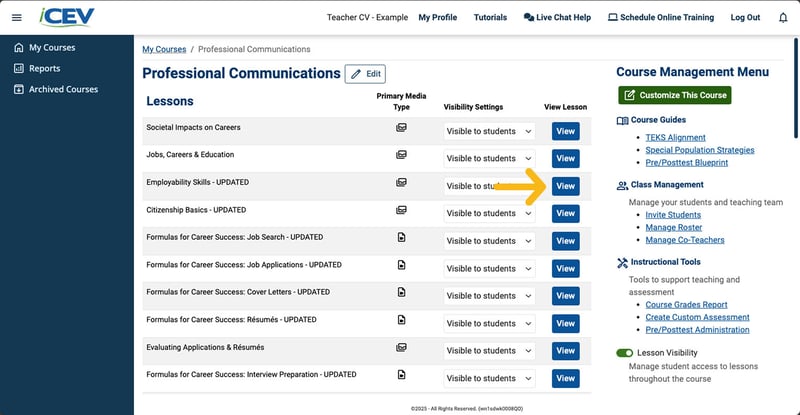Open visibility dropdown for Citizenship Basics
Image resolution: width=800 pixels, height=415 pixels.
point(489,213)
